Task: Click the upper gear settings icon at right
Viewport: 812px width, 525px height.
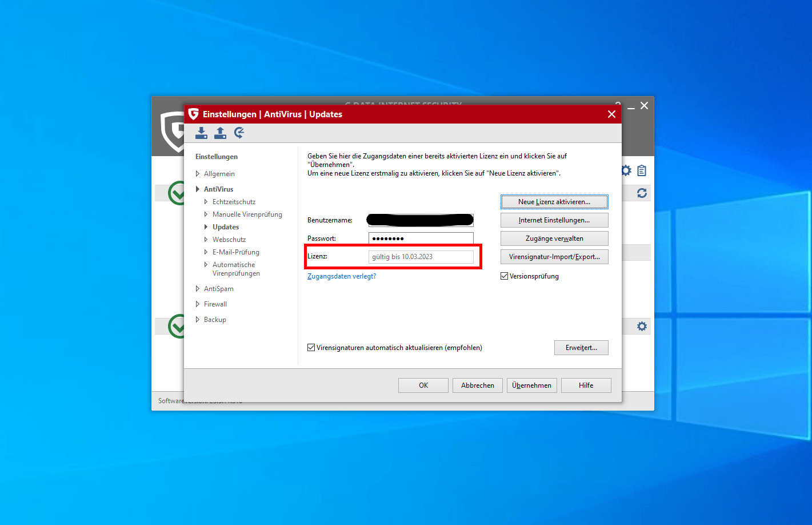Action: [627, 170]
